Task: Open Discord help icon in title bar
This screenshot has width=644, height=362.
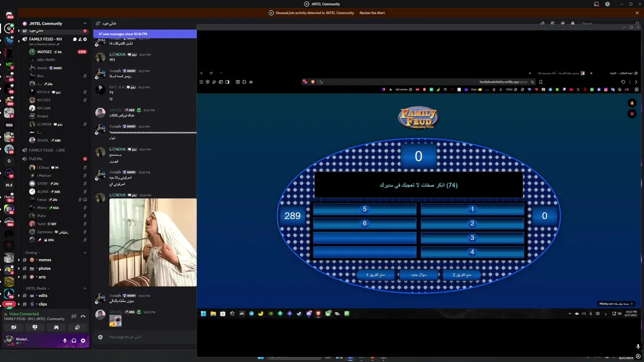Action: pyautogui.click(x=607, y=4)
